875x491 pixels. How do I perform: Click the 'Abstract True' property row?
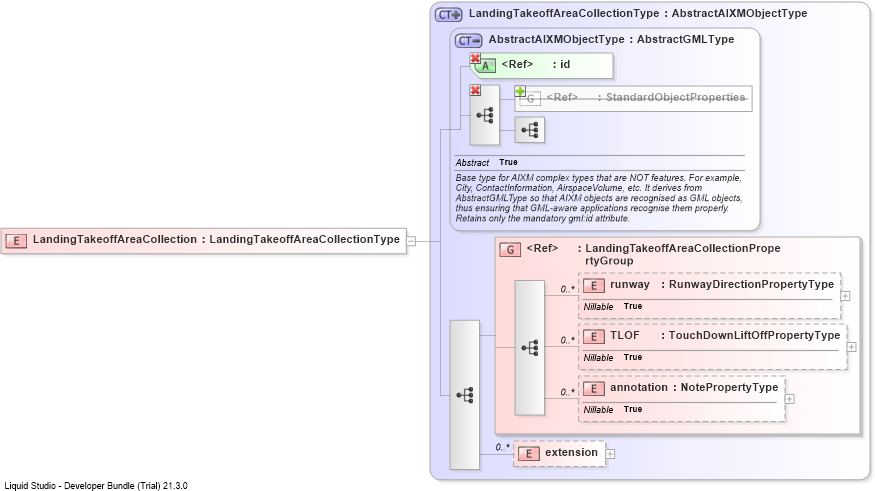[487, 162]
